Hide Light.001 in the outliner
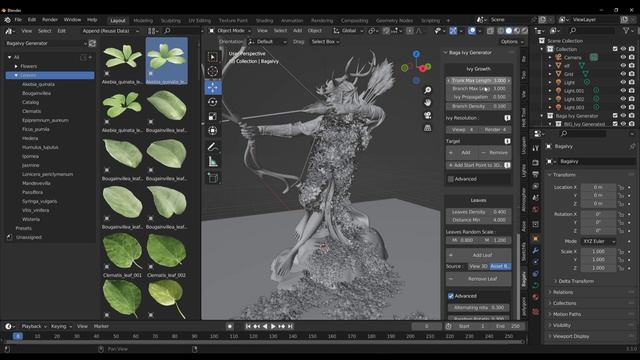This screenshot has height=360, width=640. 623,91
